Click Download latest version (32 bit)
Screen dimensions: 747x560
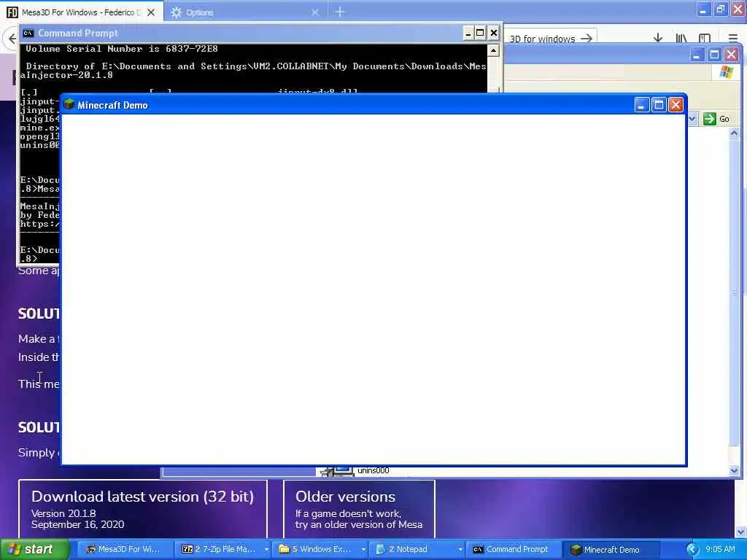pos(143,509)
